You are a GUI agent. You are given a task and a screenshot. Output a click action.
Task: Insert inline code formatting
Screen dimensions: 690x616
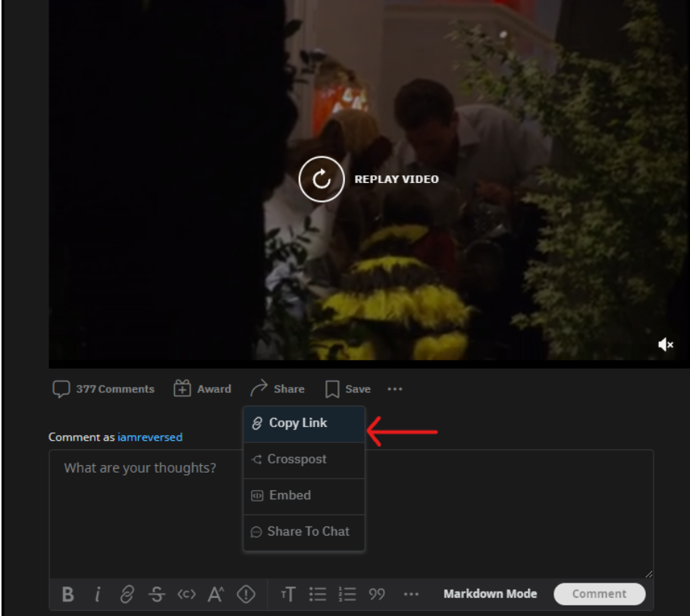click(x=184, y=595)
